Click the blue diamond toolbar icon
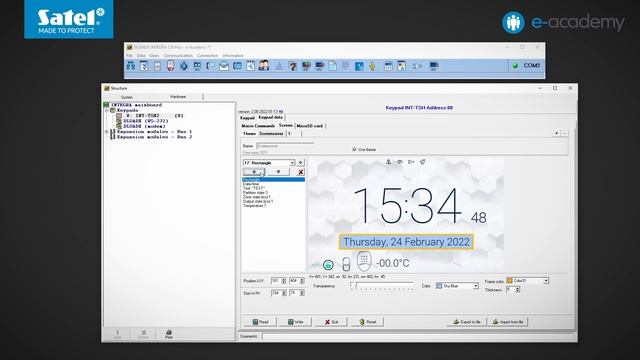This screenshot has height=360, width=640. pos(184,66)
